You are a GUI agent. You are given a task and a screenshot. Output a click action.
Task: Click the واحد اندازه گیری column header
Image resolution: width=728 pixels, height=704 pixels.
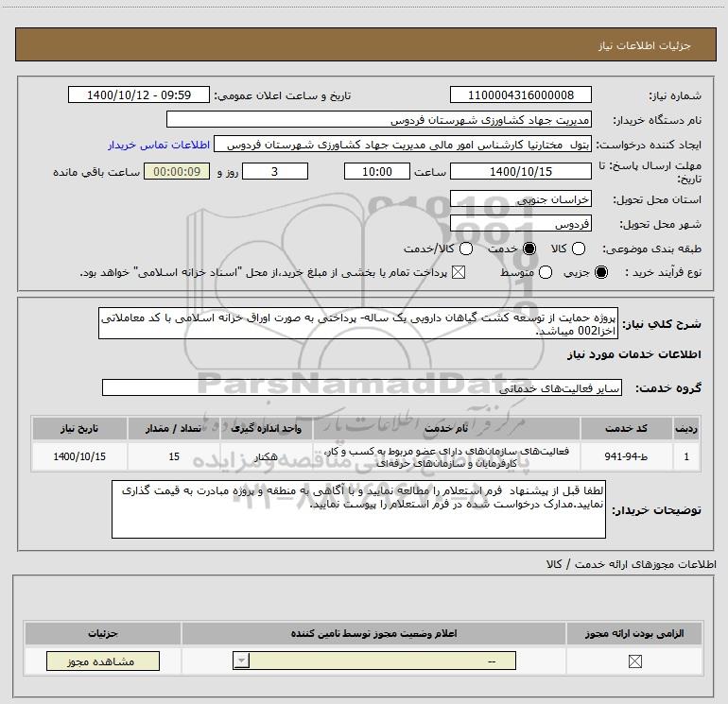(266, 428)
